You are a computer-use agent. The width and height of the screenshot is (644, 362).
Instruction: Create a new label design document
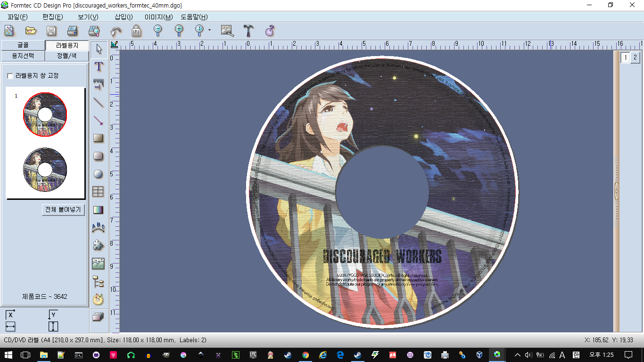click(x=9, y=31)
